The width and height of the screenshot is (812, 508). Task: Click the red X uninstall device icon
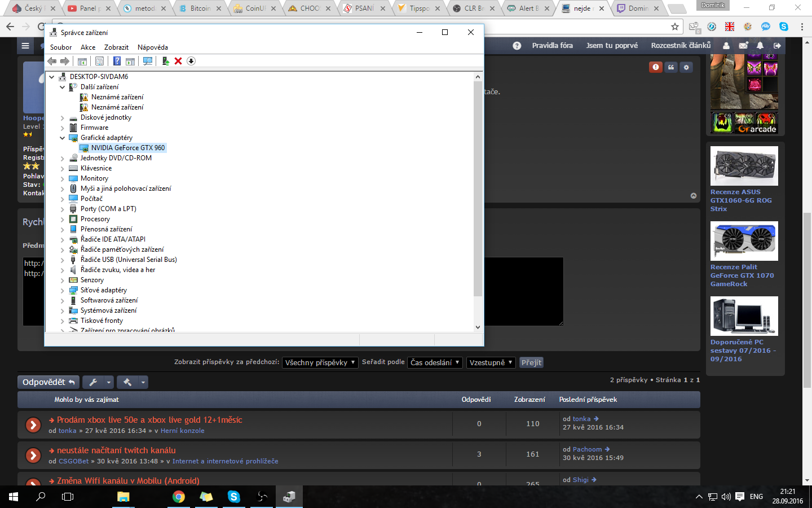178,61
